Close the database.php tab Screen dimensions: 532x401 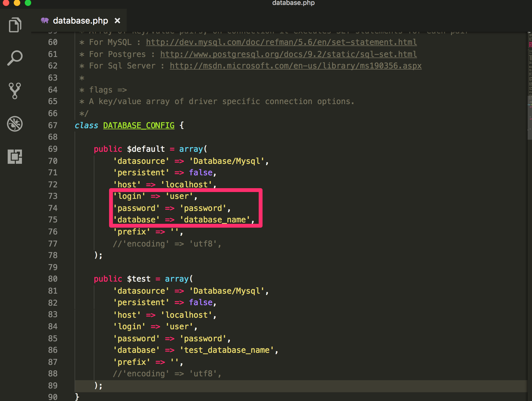117,20
